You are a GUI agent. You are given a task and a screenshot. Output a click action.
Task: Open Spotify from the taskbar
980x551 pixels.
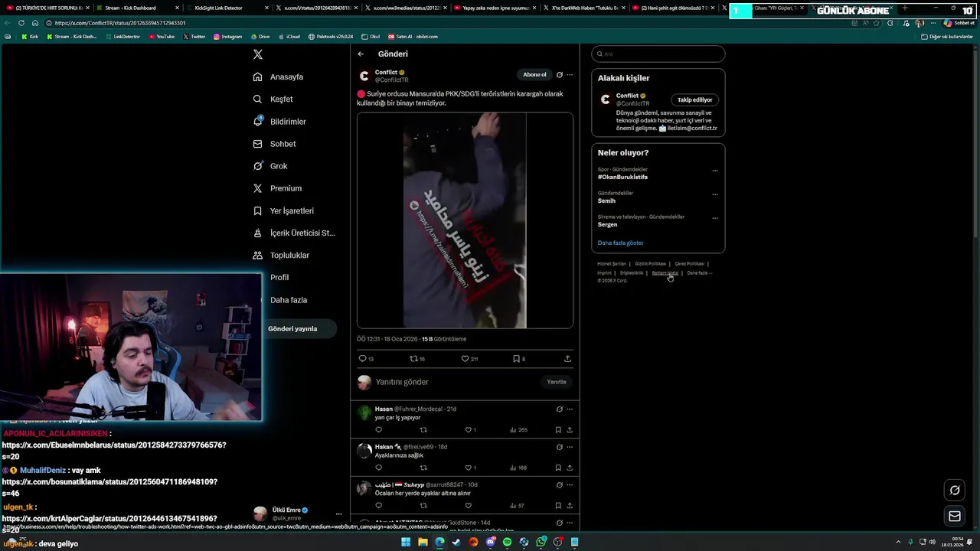coord(507,542)
